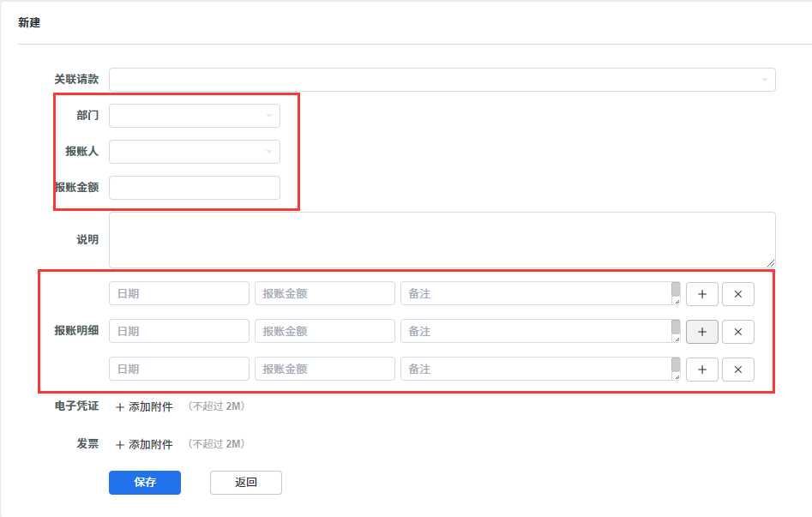This screenshot has width=812, height=517.
Task: Select the 日期 field in second detail row
Action: [178, 331]
